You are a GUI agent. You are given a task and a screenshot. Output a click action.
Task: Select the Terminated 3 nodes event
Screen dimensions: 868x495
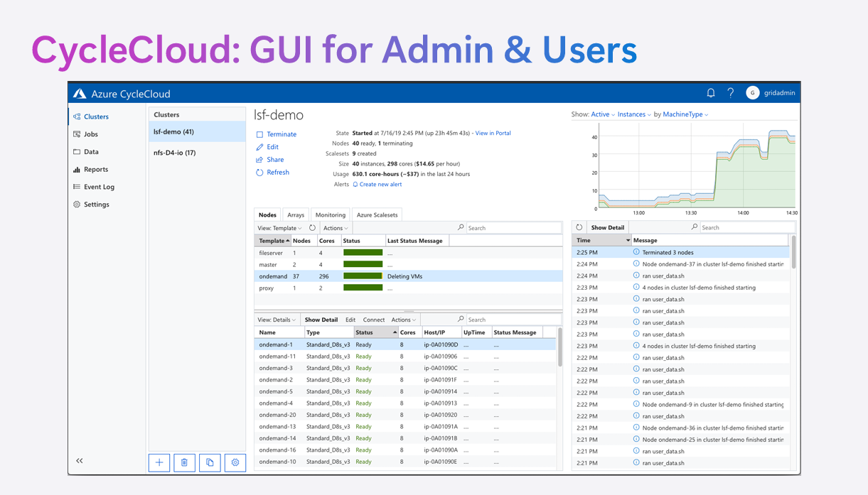(x=681, y=252)
